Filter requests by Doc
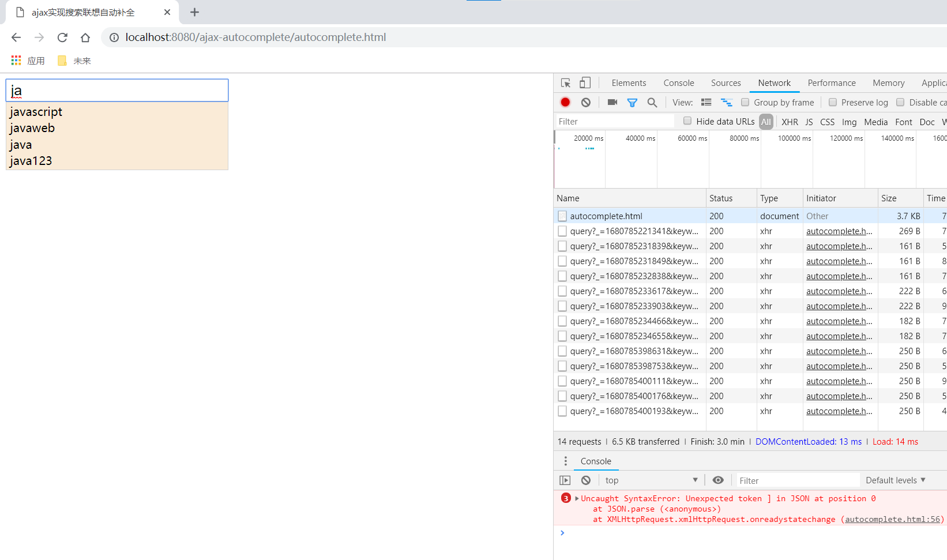947x560 pixels. [x=927, y=122]
